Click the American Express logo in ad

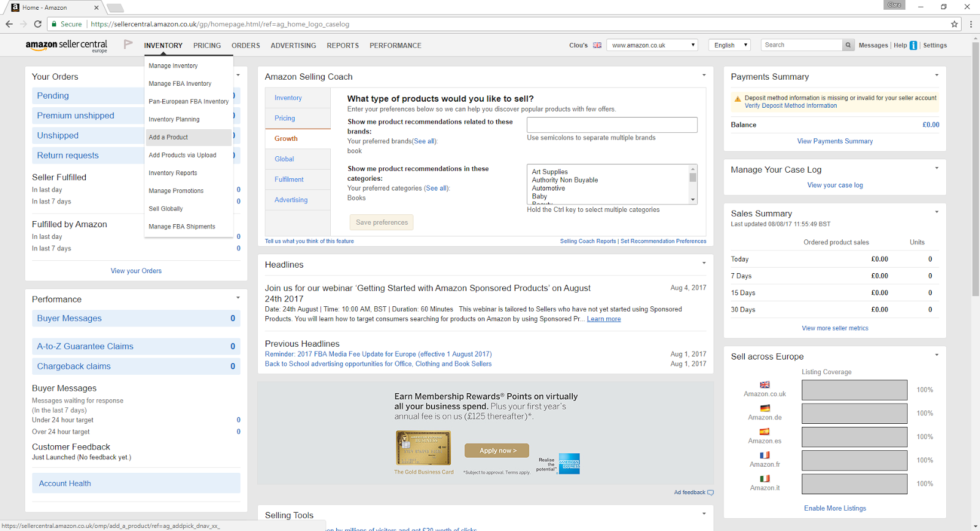click(x=570, y=464)
